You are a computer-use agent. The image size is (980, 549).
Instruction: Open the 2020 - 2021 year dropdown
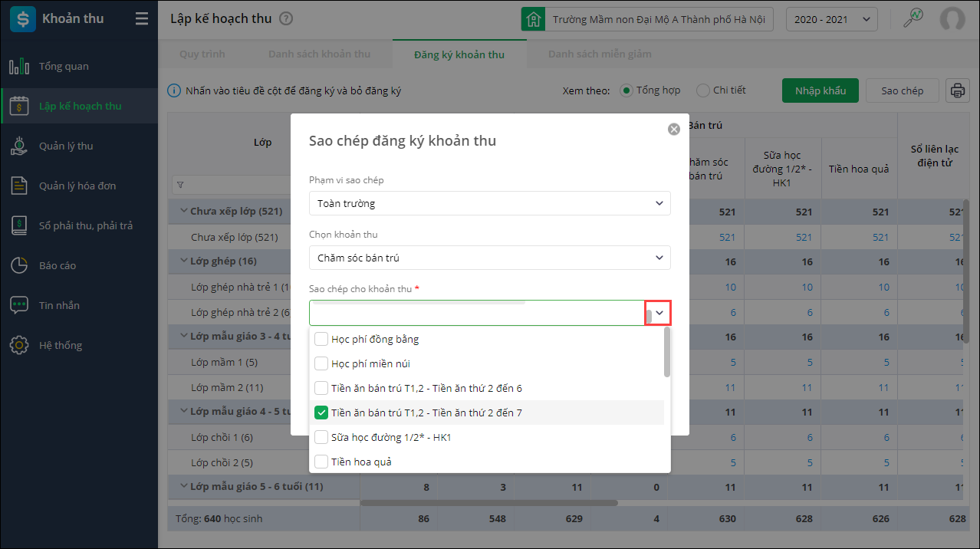point(832,19)
